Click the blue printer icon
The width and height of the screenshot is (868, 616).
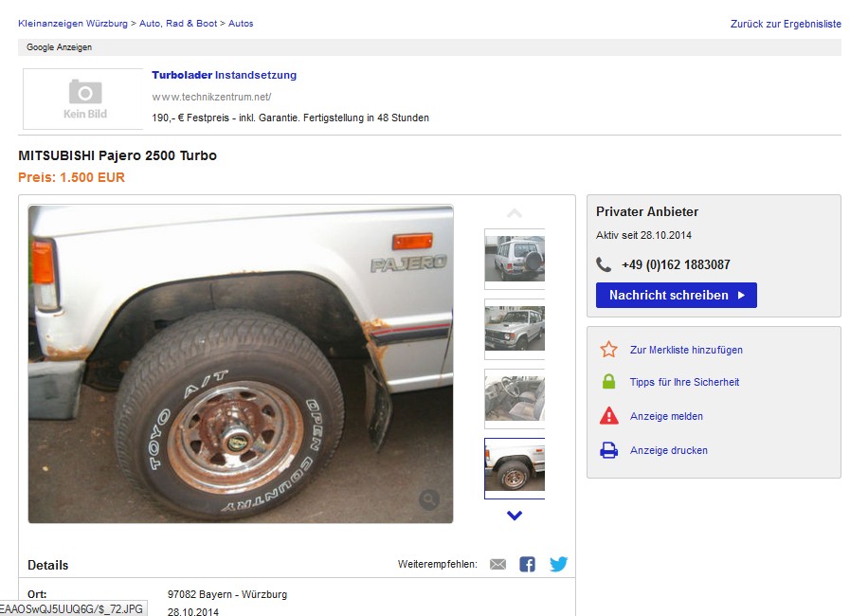pyautogui.click(x=609, y=450)
